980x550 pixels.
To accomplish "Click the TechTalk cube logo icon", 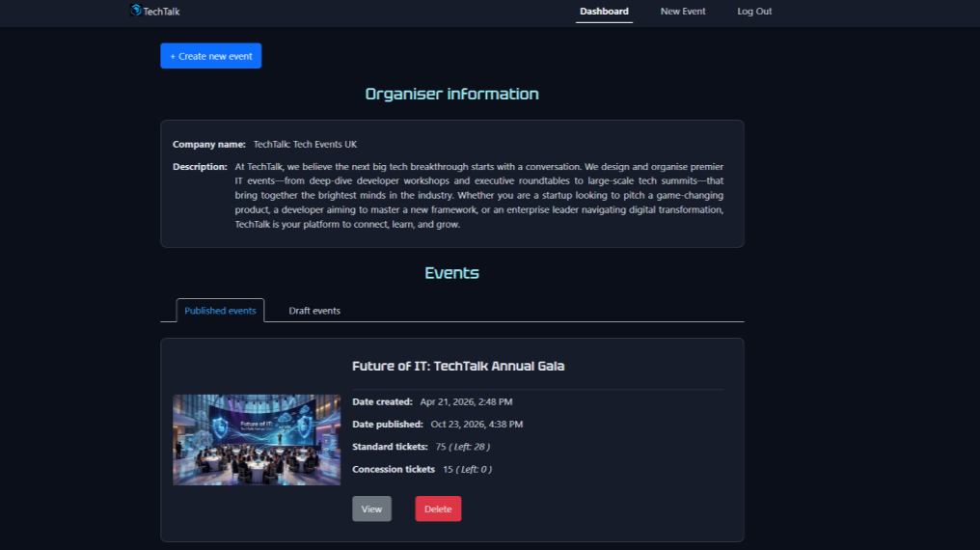I will [x=136, y=10].
